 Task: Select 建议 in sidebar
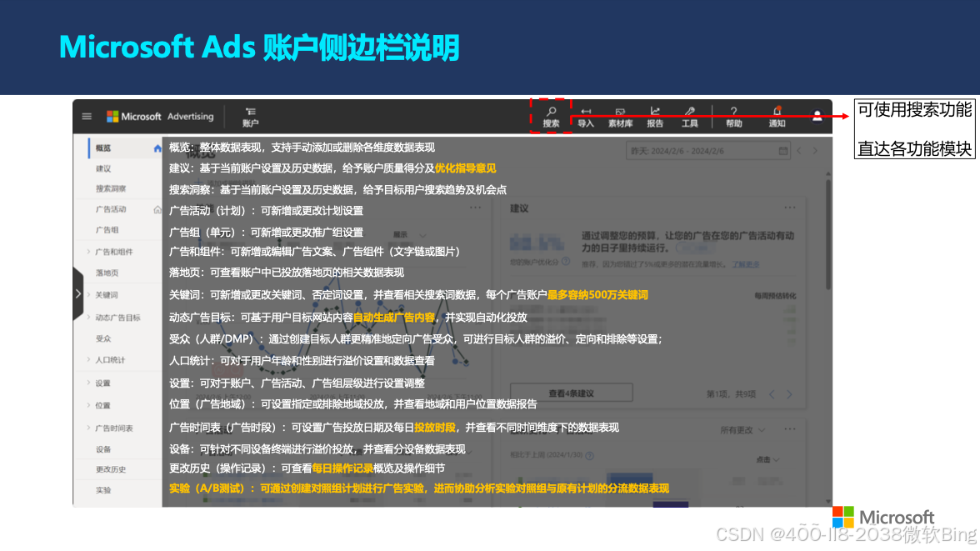tap(103, 169)
